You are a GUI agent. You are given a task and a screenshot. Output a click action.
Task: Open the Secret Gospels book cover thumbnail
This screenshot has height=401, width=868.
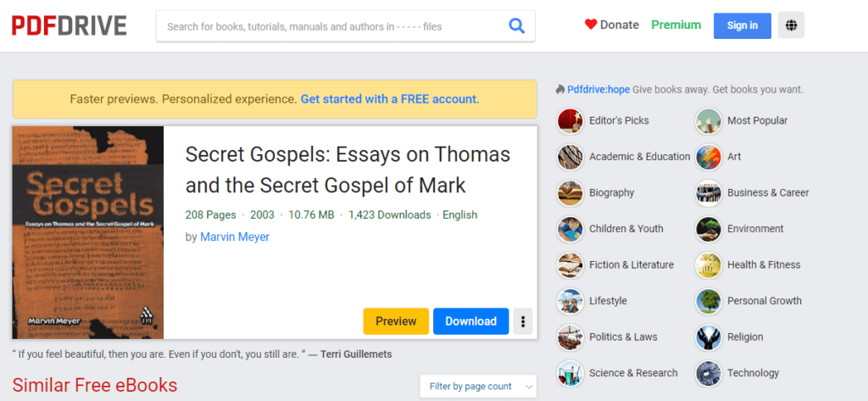click(88, 232)
